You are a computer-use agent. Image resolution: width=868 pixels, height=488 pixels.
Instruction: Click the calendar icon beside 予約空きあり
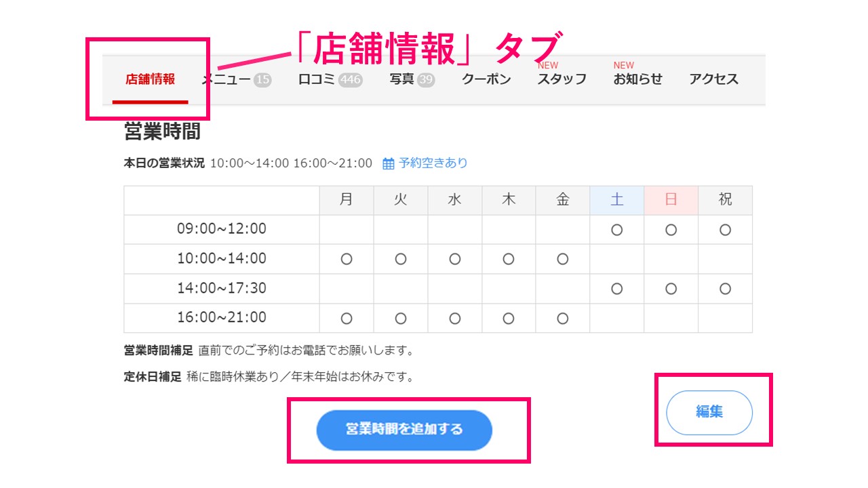pos(389,163)
